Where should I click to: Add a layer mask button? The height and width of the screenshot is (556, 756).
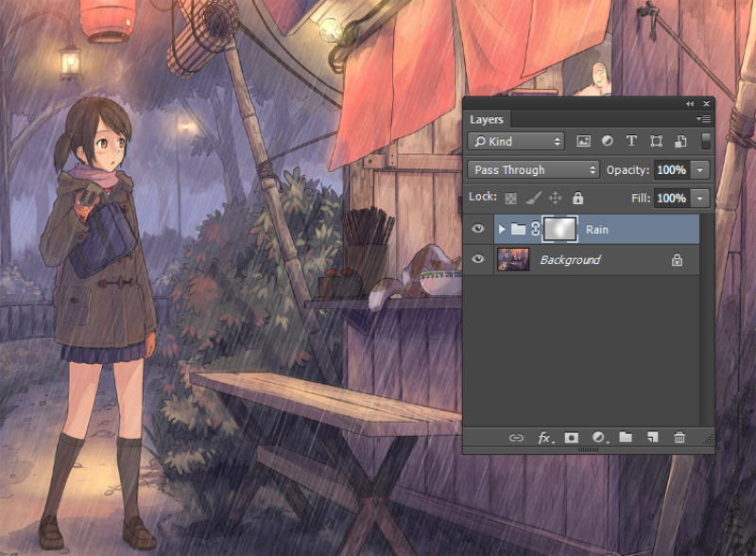pos(572,438)
